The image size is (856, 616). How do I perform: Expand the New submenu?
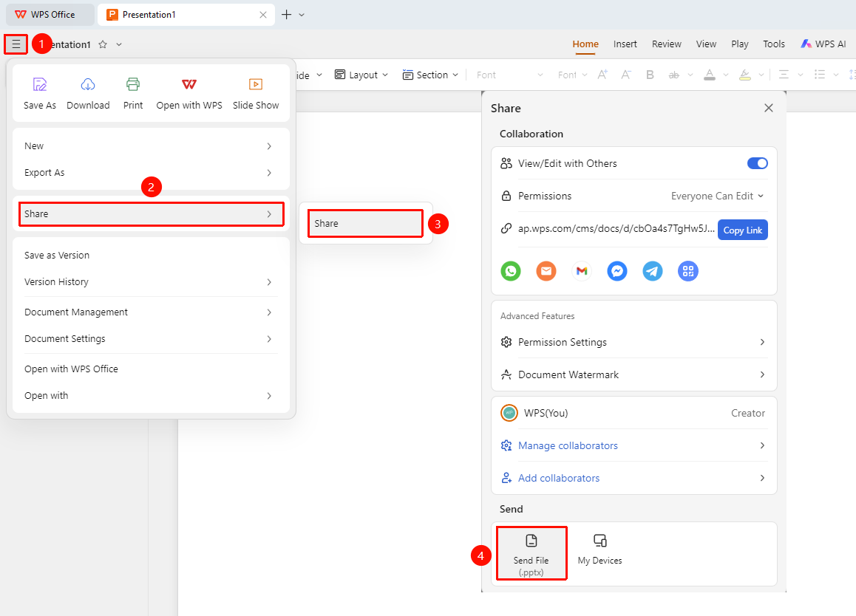point(152,146)
